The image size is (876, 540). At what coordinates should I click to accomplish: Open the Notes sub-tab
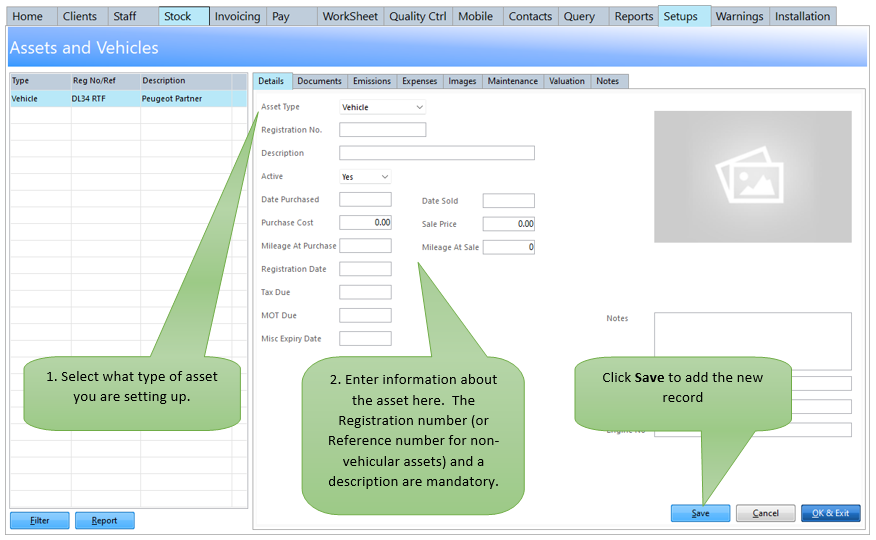(x=608, y=81)
